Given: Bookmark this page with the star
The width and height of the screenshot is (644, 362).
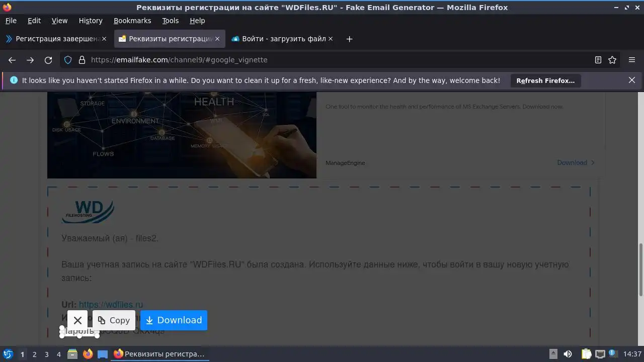Looking at the screenshot, I should click(612, 60).
